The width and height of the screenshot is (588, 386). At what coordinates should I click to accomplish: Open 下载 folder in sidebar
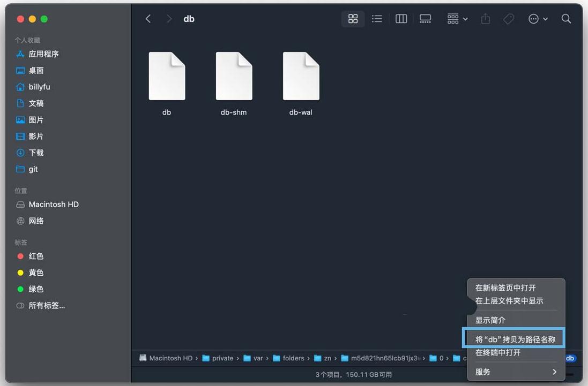click(36, 153)
